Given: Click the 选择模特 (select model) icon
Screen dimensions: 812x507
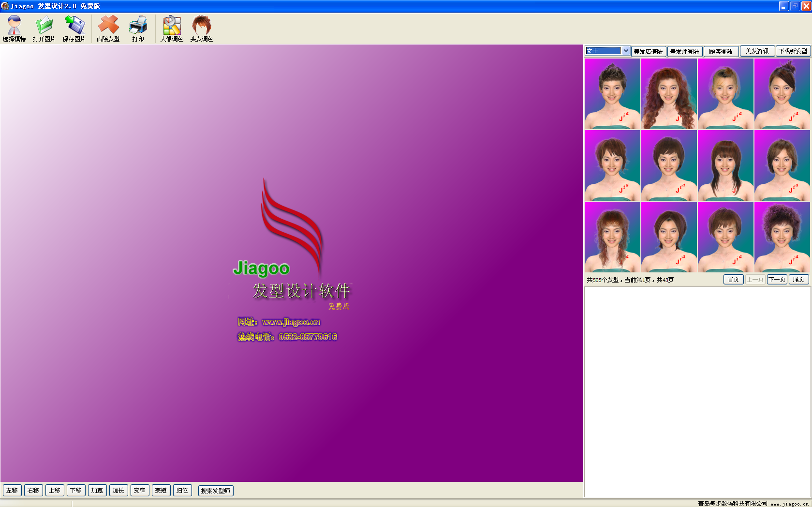Looking at the screenshot, I should pyautogui.click(x=14, y=29).
